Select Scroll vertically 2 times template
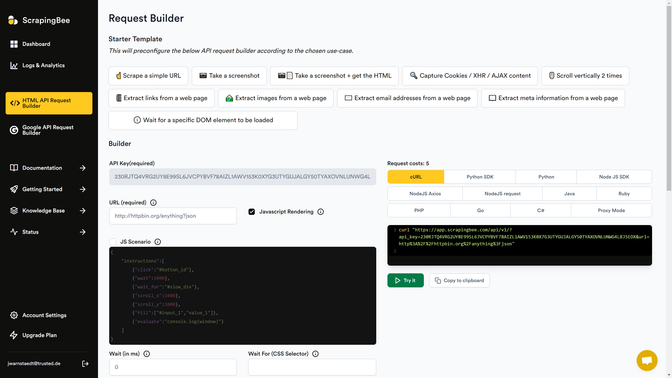 [x=585, y=75]
